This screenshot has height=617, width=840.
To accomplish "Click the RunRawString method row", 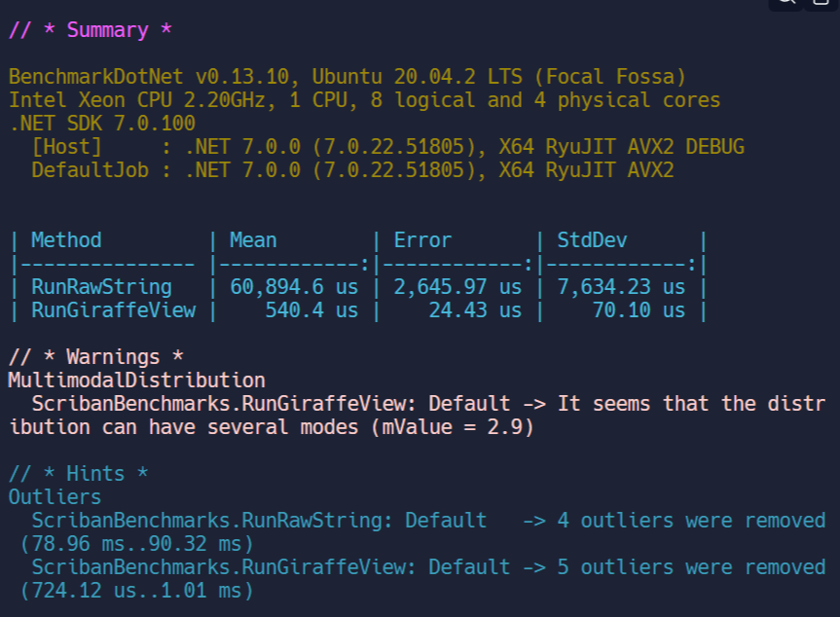I will [x=101, y=287].
